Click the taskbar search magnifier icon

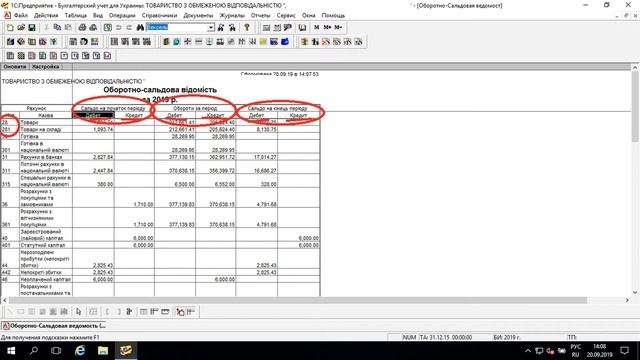point(34,351)
